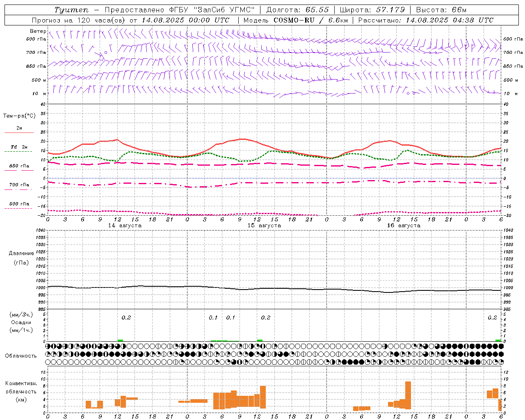The width and height of the screenshot is (525, 420).
Task: Click the "Давление" pressure panel label
Action: (21, 253)
